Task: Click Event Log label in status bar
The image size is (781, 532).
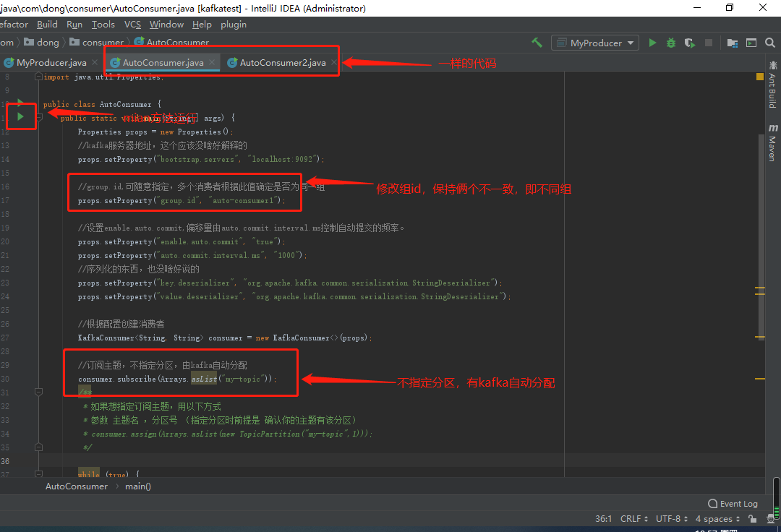Action: click(x=738, y=504)
